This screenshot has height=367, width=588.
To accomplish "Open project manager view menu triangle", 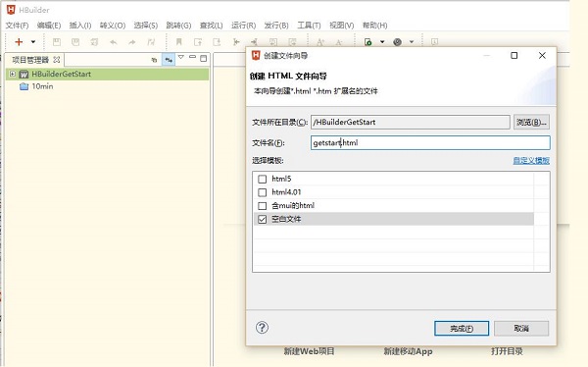I will (181, 57).
